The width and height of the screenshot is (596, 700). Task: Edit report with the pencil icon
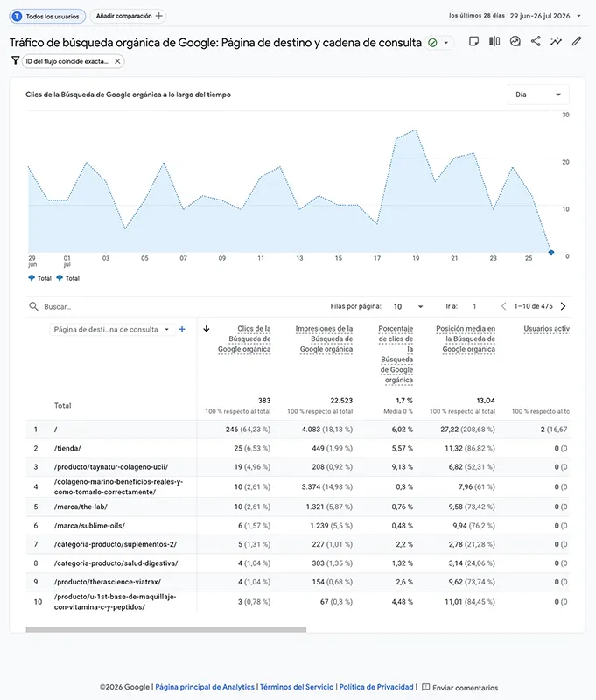point(577,41)
